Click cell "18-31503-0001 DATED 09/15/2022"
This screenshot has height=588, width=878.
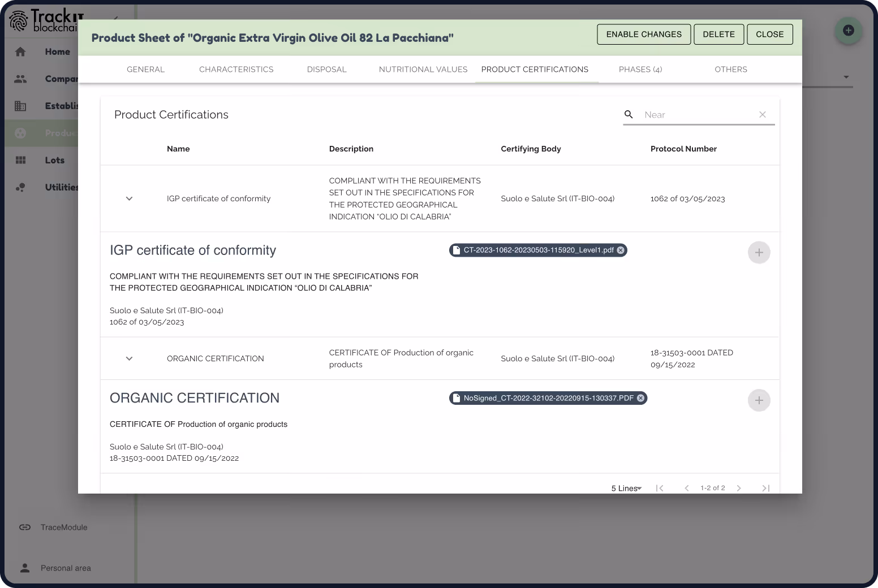pyautogui.click(x=692, y=358)
